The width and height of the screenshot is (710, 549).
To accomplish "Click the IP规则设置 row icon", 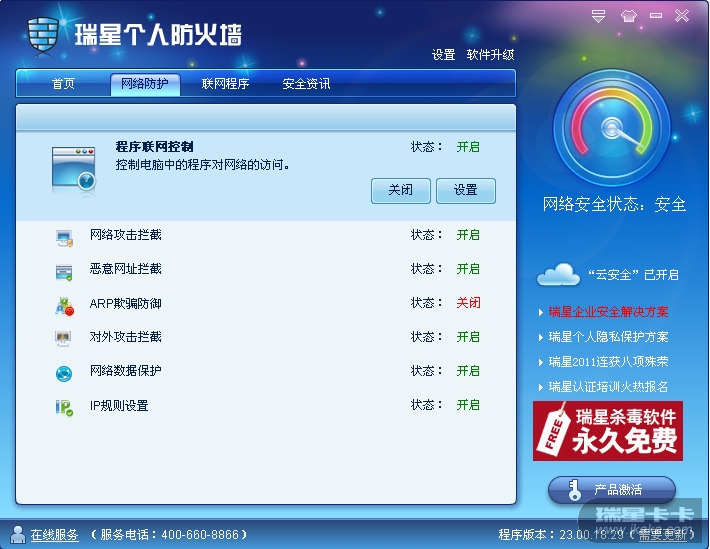I will (64, 408).
